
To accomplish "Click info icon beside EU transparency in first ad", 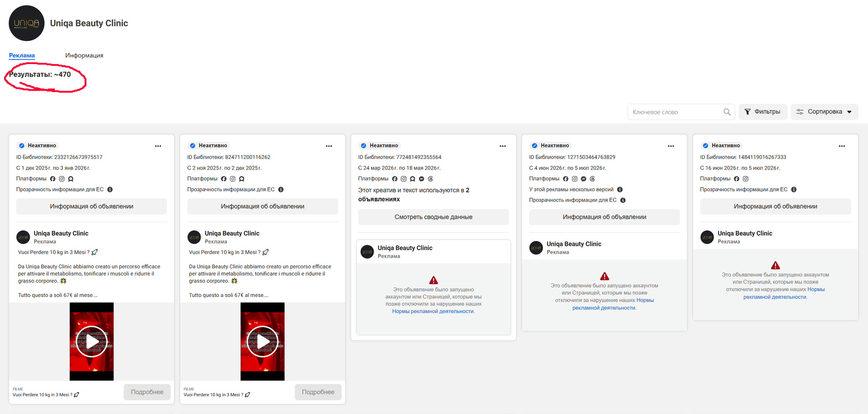I will click(x=110, y=189).
